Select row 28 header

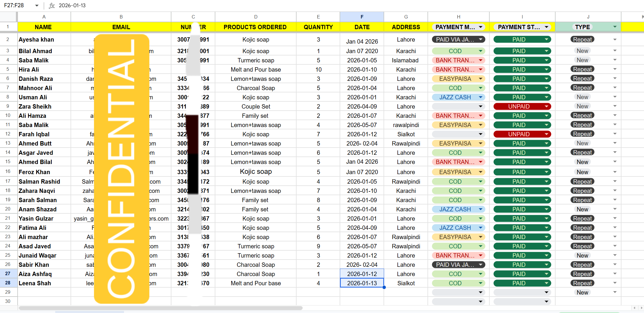[8, 283]
